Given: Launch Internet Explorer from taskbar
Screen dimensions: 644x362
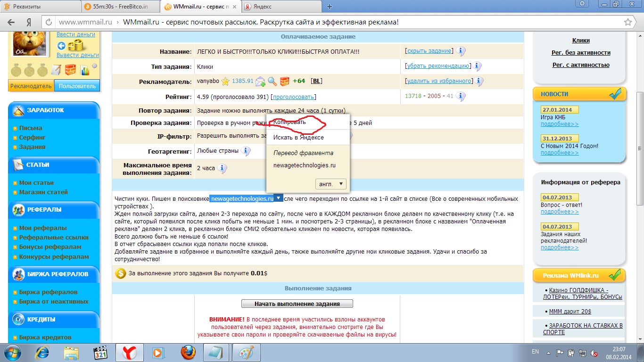Looking at the screenshot, I should coord(42,352).
